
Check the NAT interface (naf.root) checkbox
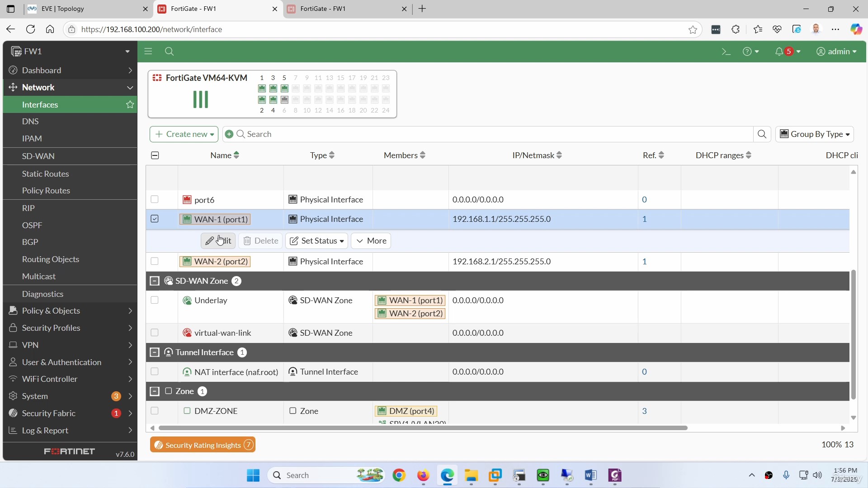pos(155,371)
